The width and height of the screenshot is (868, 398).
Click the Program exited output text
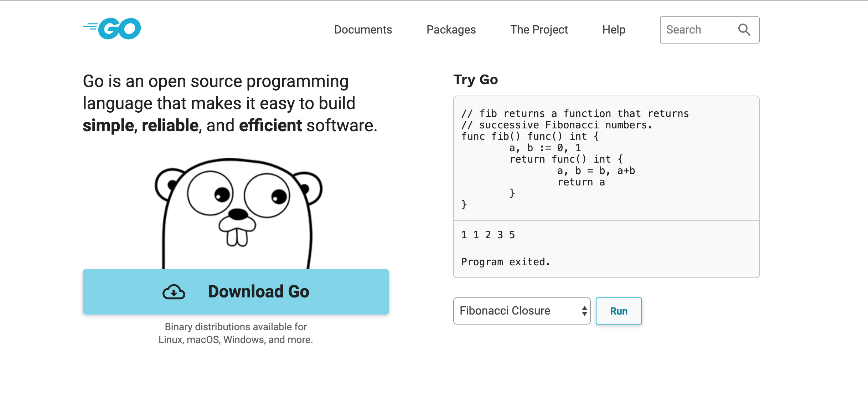[505, 261]
